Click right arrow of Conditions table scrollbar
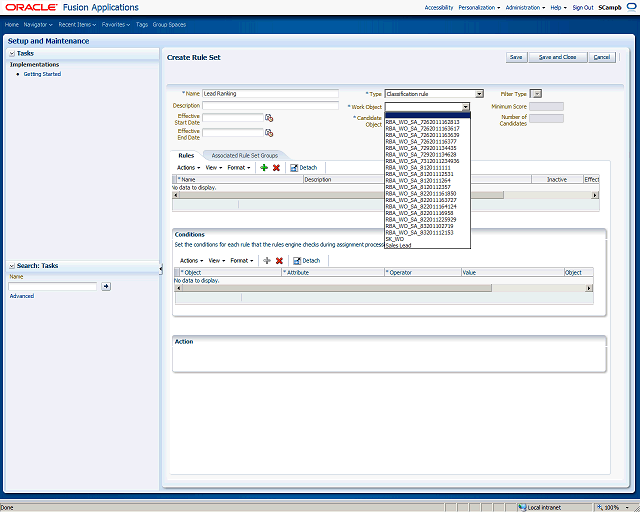 pos(589,288)
